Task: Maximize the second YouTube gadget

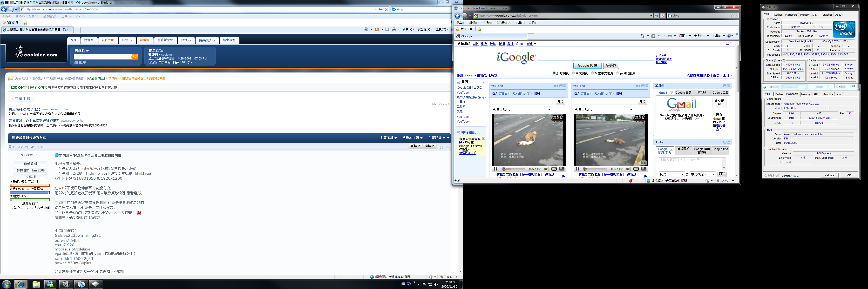Action: click(647, 86)
